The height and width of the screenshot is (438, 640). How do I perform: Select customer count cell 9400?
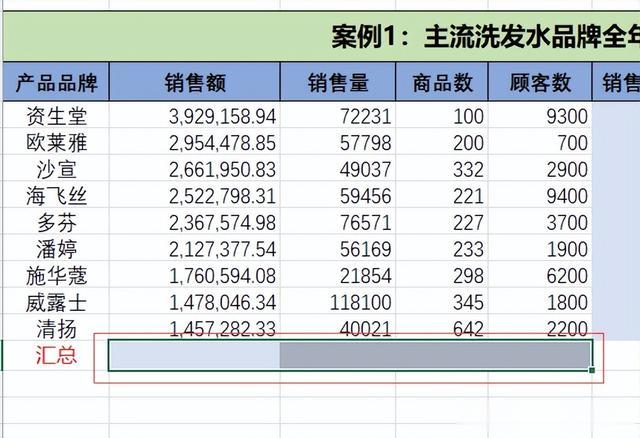click(x=540, y=196)
